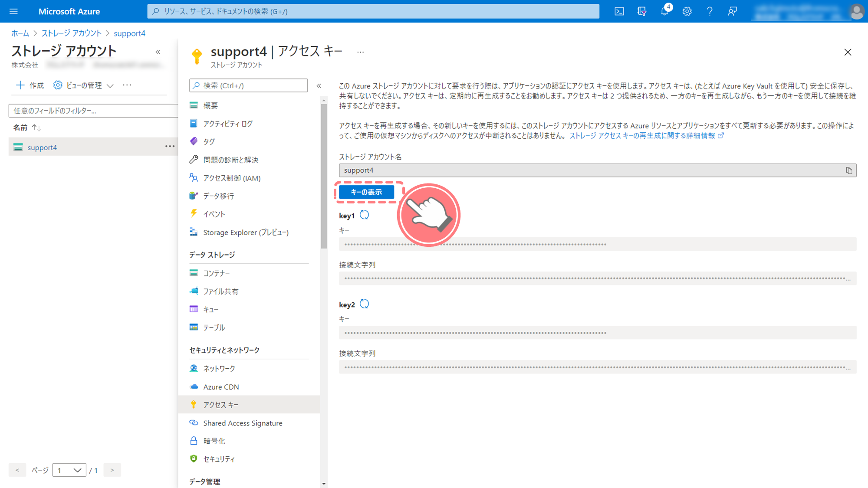Screen dimensions: 868x488
Task: Open Cloud Shell from top bar
Action: [619, 11]
